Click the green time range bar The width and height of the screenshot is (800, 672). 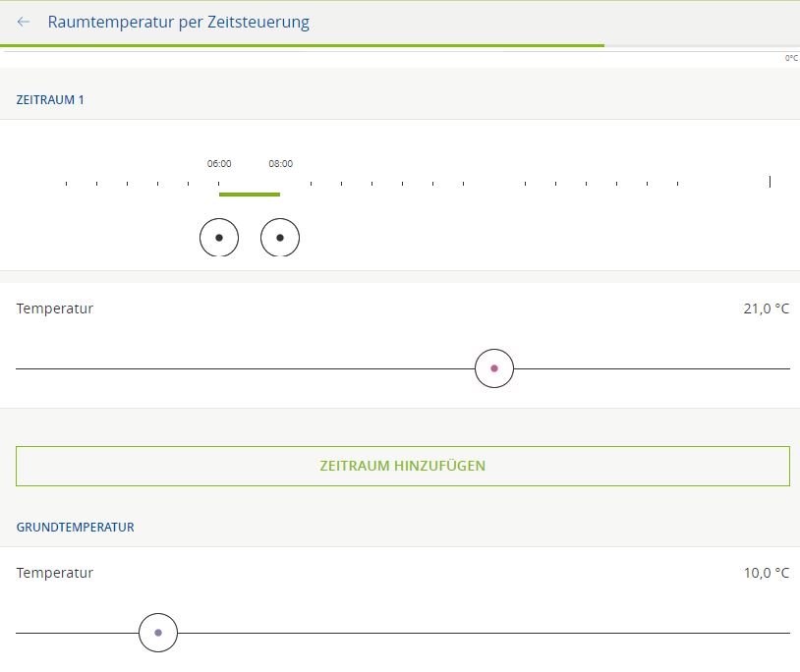pyautogui.click(x=250, y=195)
